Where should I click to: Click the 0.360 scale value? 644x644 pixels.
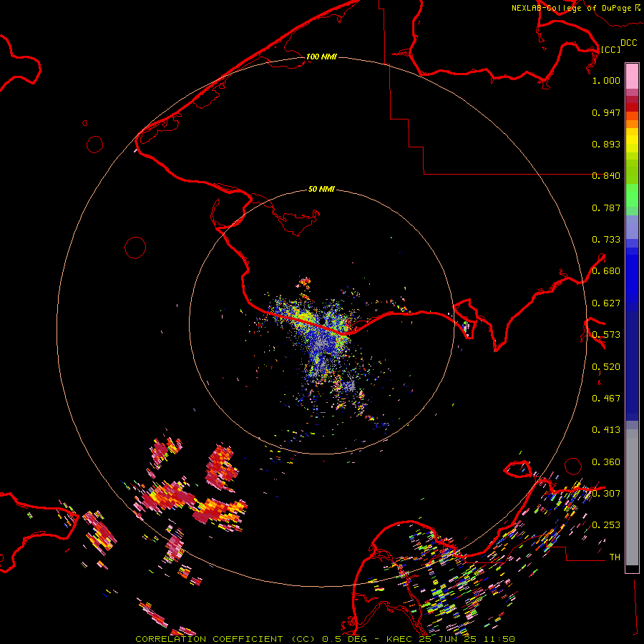point(606,462)
